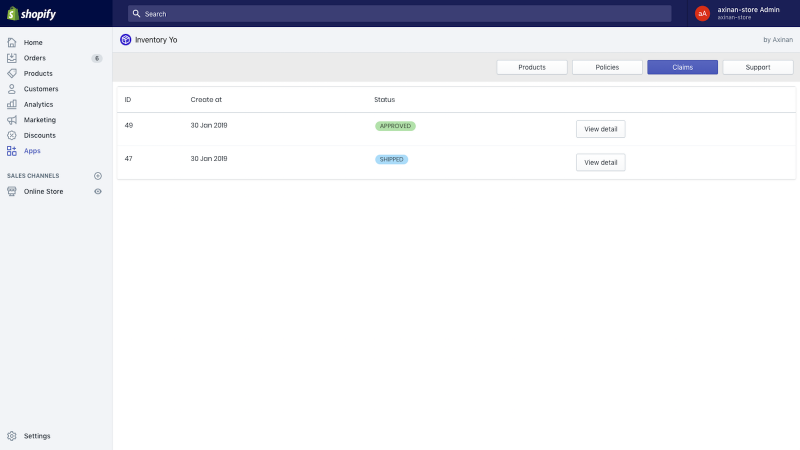Click the Products tag icon in sidebar

[12, 73]
